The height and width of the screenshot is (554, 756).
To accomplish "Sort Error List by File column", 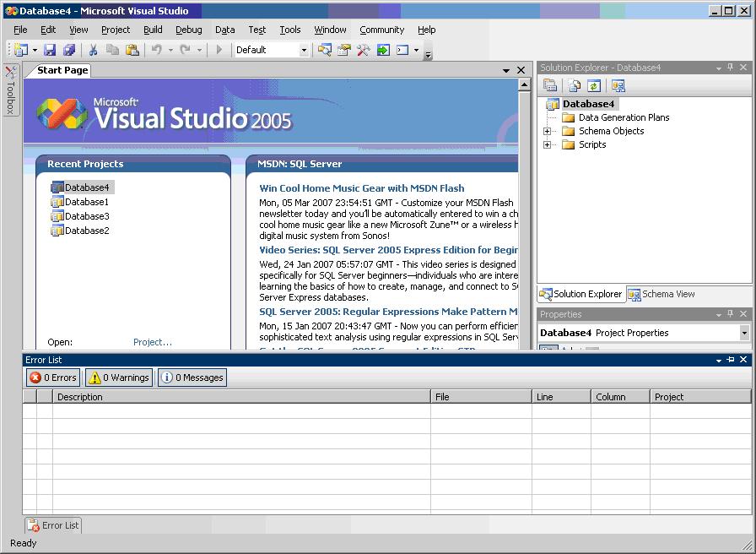I will tap(481, 397).
